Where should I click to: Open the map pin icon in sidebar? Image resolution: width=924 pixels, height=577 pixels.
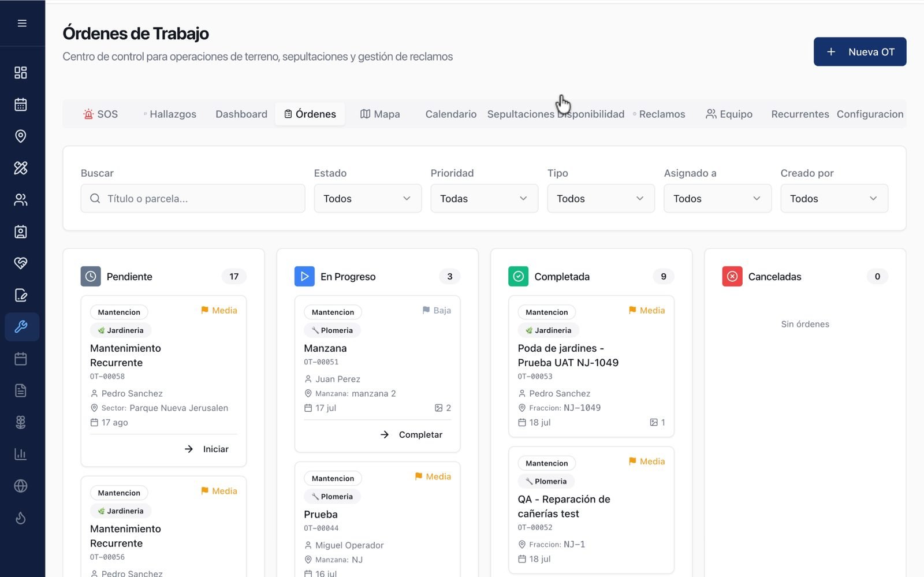(x=21, y=136)
